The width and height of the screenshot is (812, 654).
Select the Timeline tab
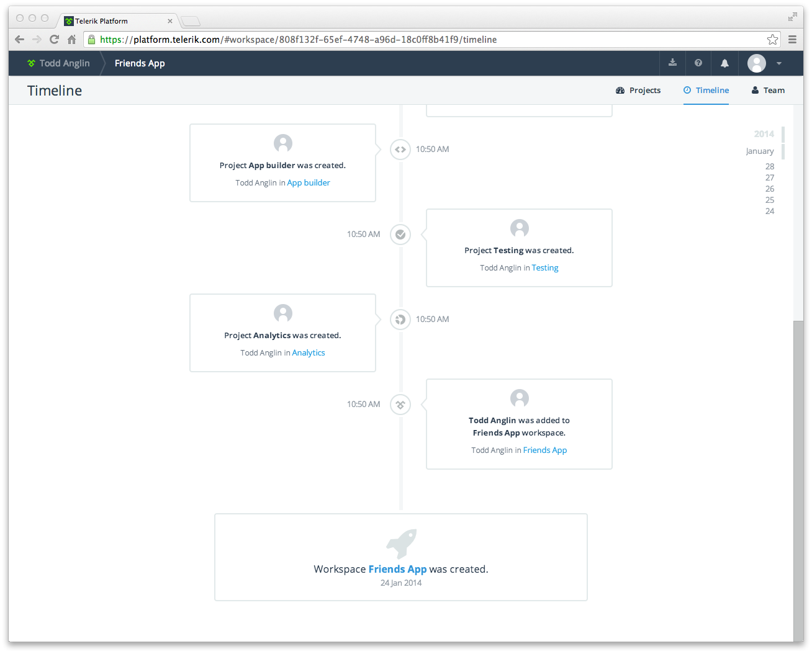click(x=706, y=91)
